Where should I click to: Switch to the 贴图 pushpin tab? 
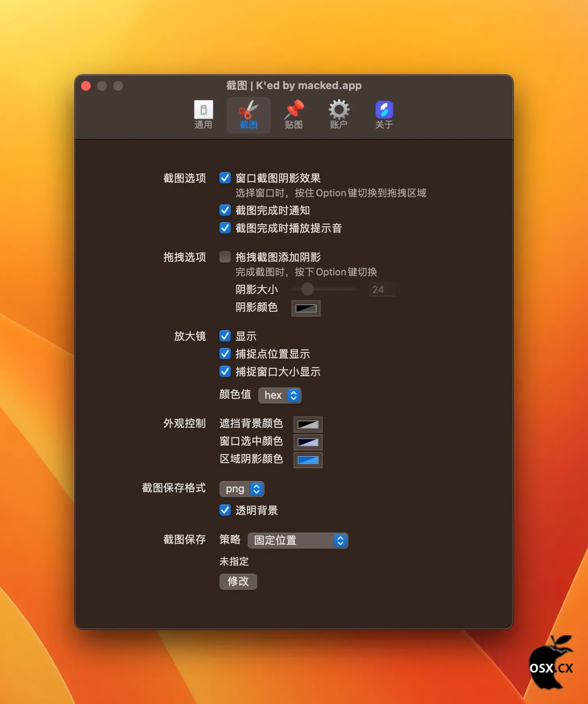(294, 115)
